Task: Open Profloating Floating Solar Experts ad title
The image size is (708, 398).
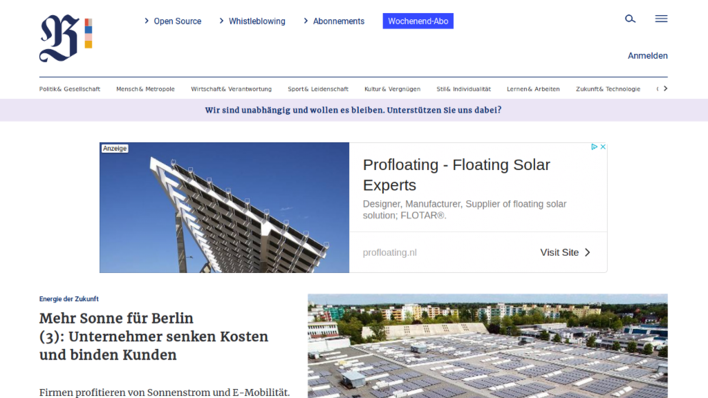Action: (456, 175)
